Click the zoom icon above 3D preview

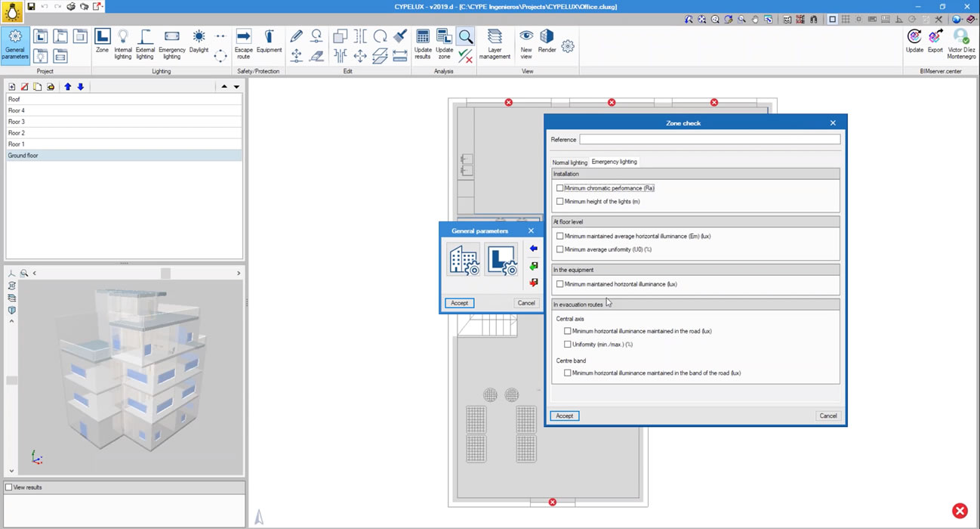coord(24,274)
